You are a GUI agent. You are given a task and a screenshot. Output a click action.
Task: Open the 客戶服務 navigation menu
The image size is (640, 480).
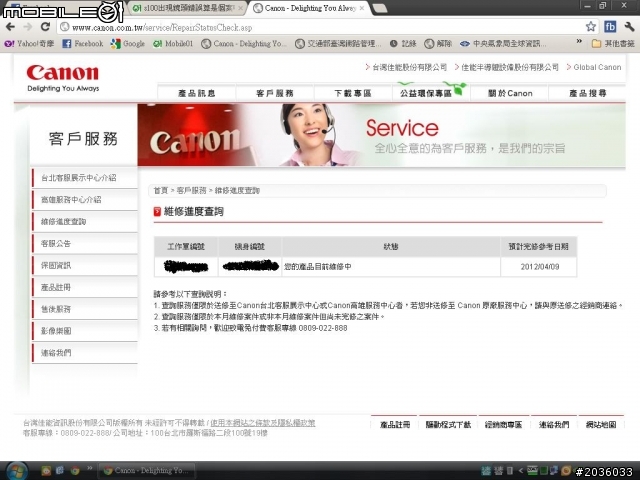tap(275, 93)
